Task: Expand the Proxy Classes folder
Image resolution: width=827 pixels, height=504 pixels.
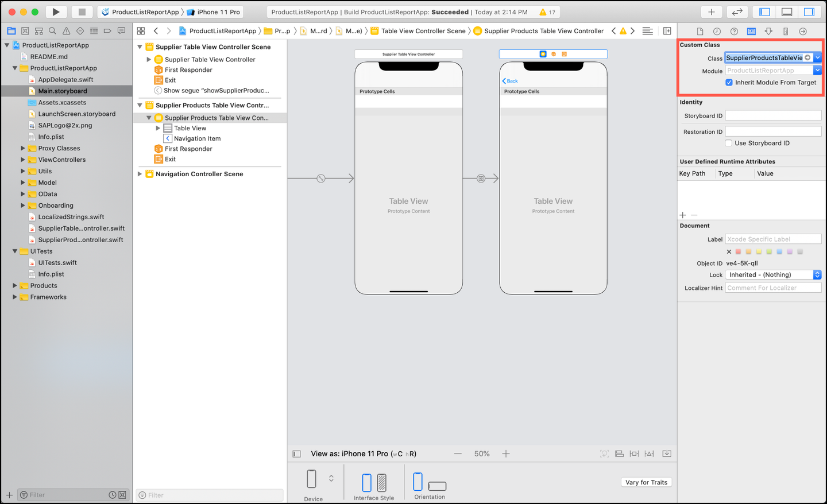Action: tap(22, 148)
